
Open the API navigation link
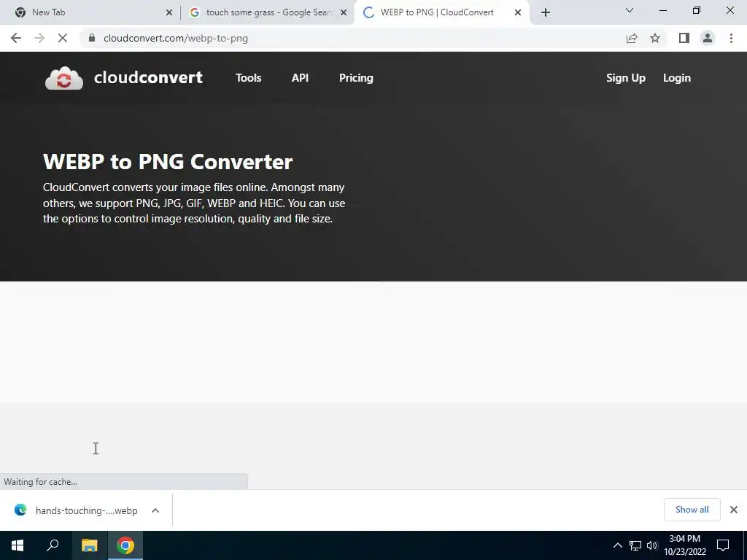coord(300,77)
